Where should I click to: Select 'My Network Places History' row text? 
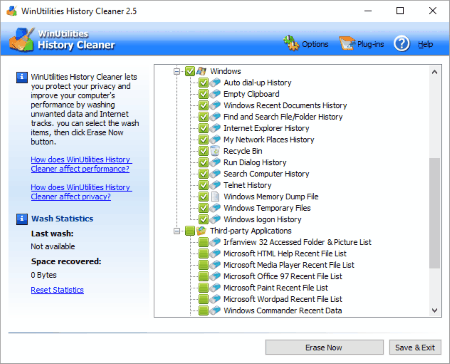coord(269,139)
